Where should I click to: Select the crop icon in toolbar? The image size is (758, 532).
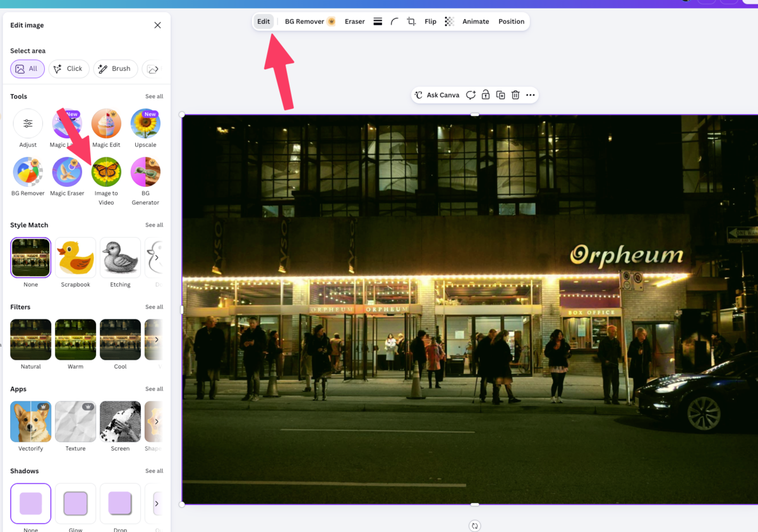coord(411,21)
